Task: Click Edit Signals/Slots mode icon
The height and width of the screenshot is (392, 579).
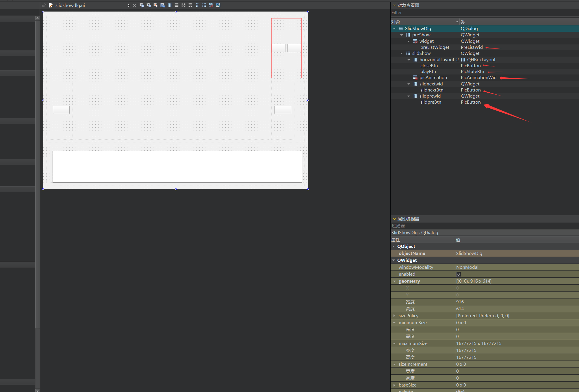Action: click(149, 5)
